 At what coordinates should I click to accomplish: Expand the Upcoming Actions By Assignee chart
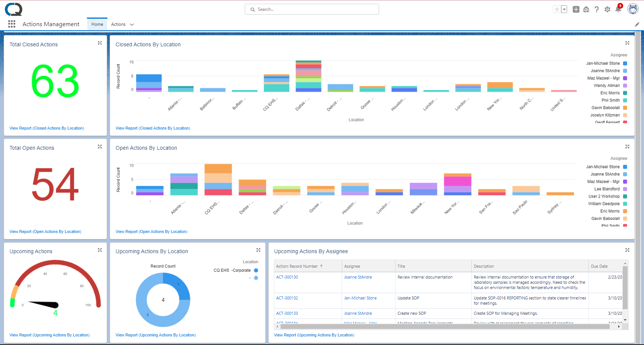[627, 250]
